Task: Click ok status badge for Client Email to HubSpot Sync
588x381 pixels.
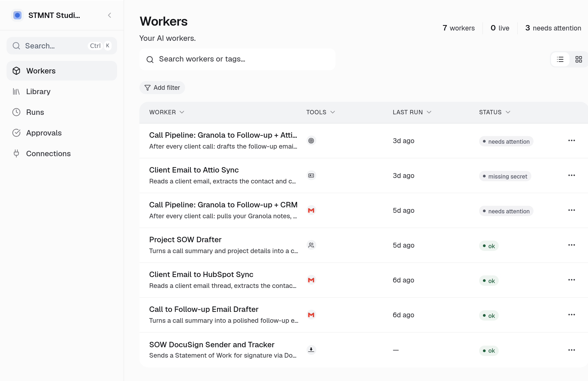Action: coord(489,281)
